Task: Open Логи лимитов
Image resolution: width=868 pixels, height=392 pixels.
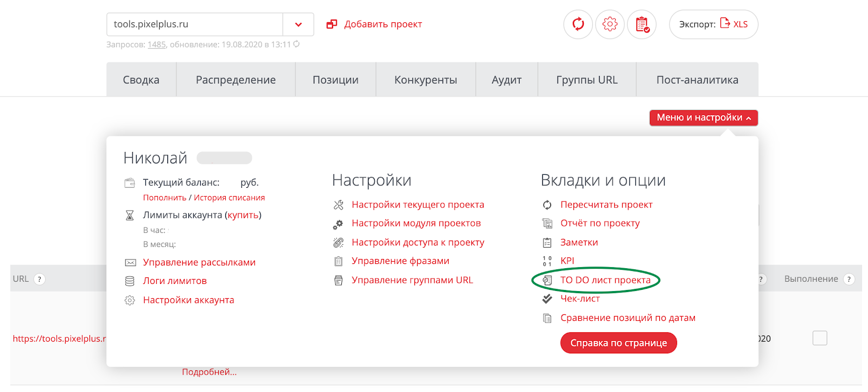Action: [x=175, y=281]
